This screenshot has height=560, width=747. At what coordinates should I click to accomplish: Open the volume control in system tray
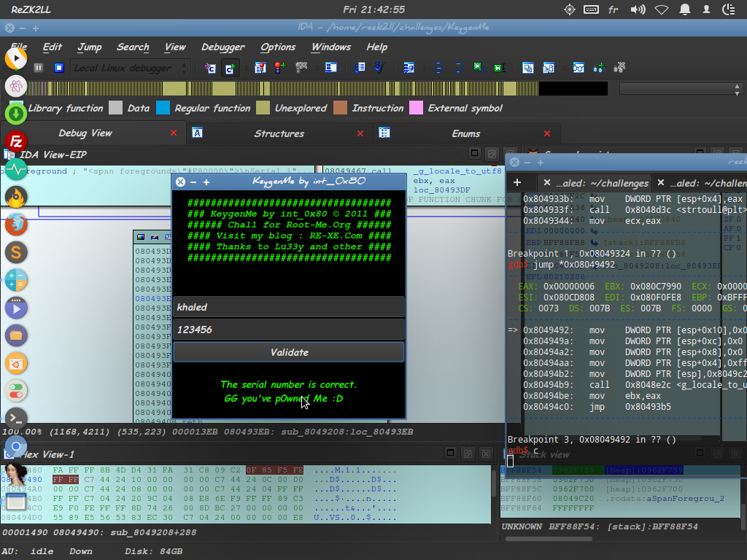(x=638, y=9)
